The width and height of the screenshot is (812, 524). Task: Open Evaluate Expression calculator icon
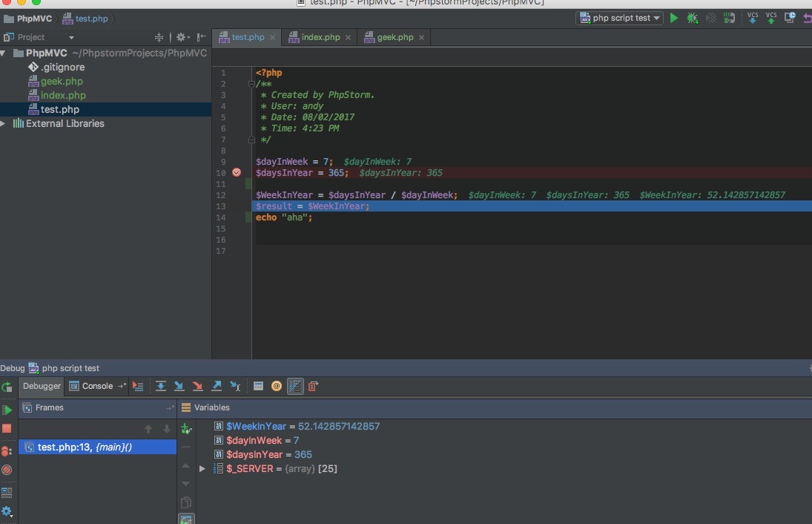pyautogui.click(x=258, y=386)
